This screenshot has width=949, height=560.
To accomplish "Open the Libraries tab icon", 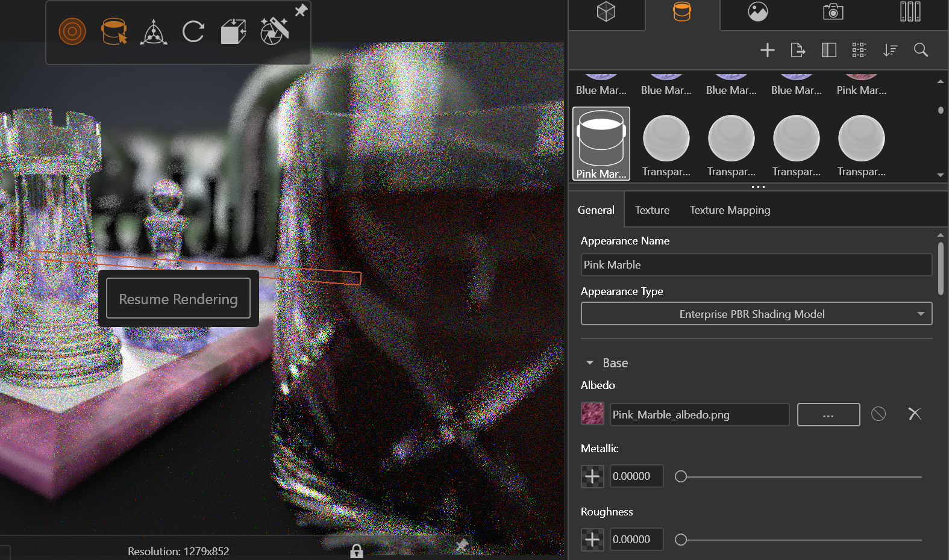I will tap(910, 12).
